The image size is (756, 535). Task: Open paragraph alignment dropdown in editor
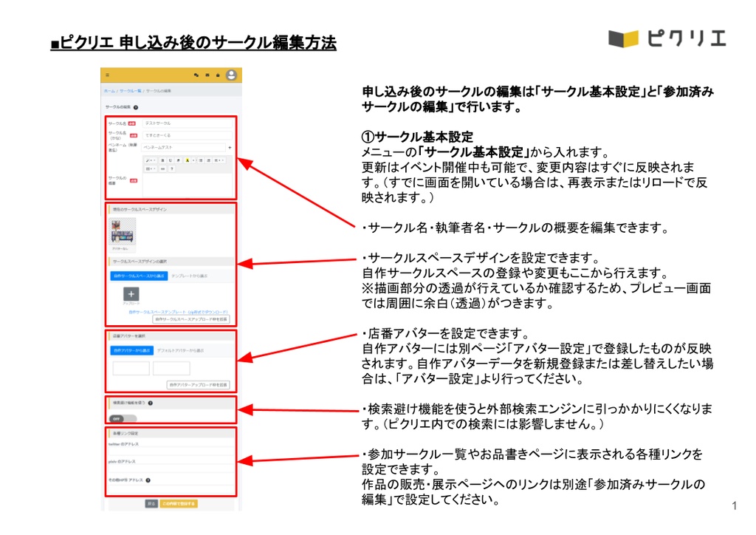pos(219,160)
